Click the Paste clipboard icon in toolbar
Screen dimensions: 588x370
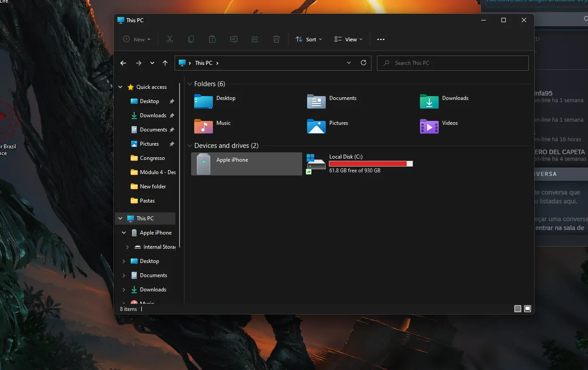pos(212,39)
